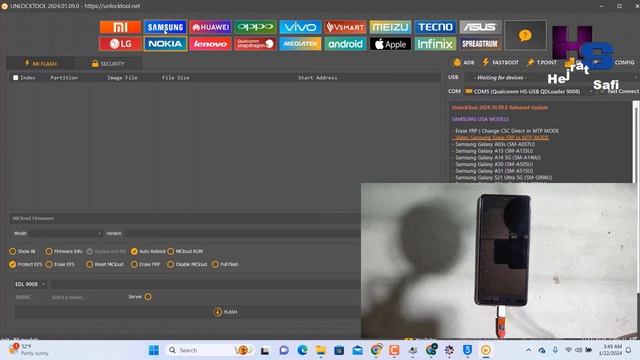Open the ASUS brand section

(x=480, y=27)
